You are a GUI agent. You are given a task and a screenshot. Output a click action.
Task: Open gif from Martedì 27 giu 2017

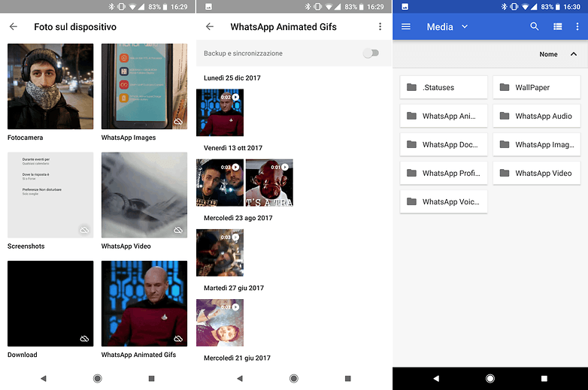pyautogui.click(x=220, y=322)
